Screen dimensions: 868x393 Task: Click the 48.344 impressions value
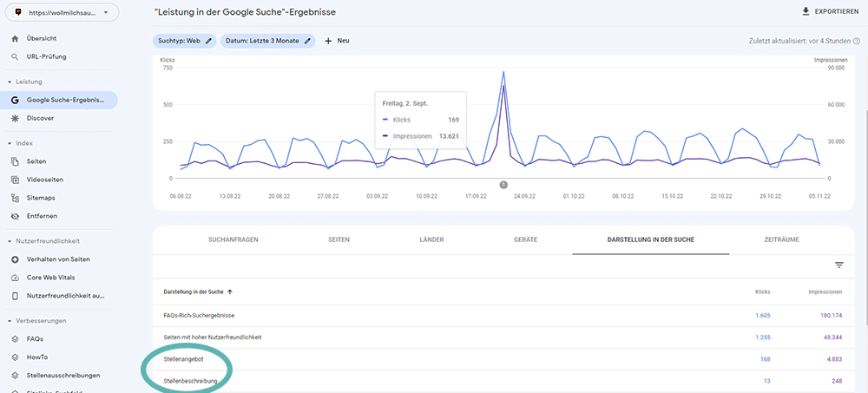point(833,337)
